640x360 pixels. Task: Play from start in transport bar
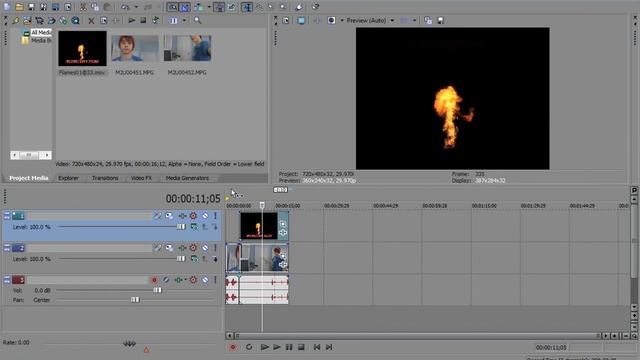[x=264, y=347]
